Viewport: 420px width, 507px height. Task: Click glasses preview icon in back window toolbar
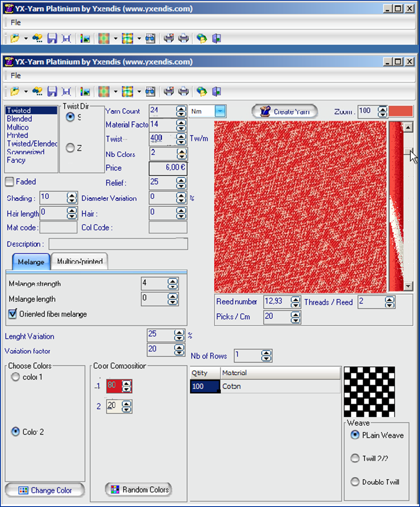click(150, 39)
